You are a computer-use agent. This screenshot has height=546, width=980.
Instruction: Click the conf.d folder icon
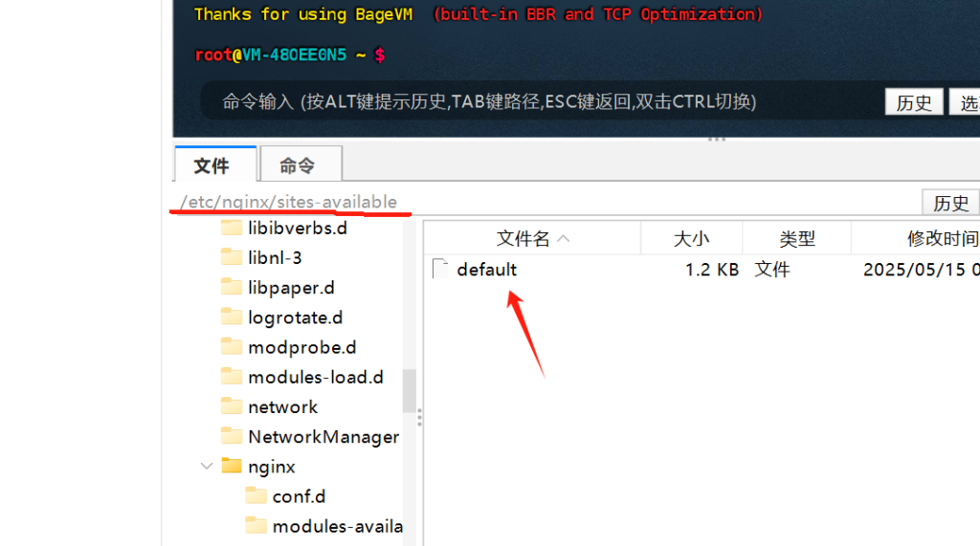pyautogui.click(x=256, y=495)
